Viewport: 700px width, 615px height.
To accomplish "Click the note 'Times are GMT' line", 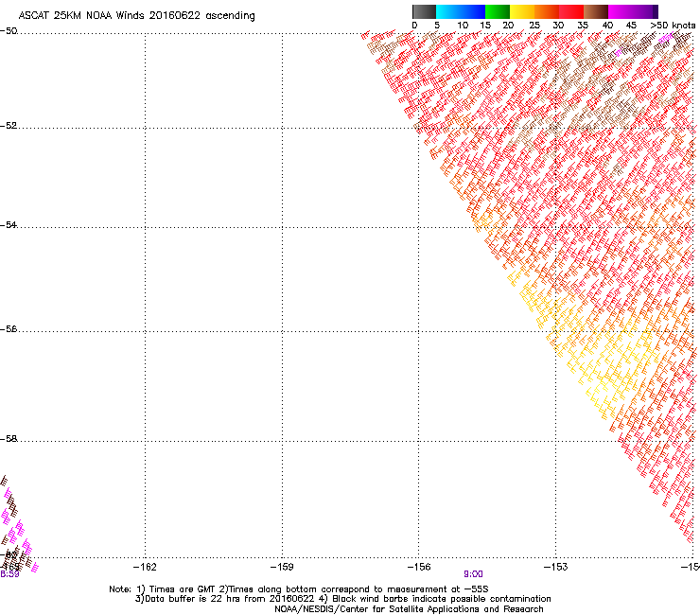I will coord(299,589).
